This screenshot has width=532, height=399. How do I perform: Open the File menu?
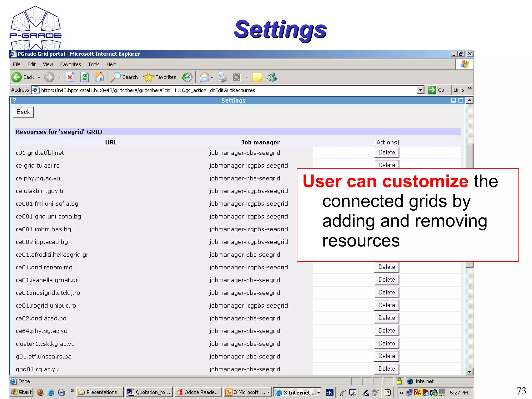pos(17,64)
